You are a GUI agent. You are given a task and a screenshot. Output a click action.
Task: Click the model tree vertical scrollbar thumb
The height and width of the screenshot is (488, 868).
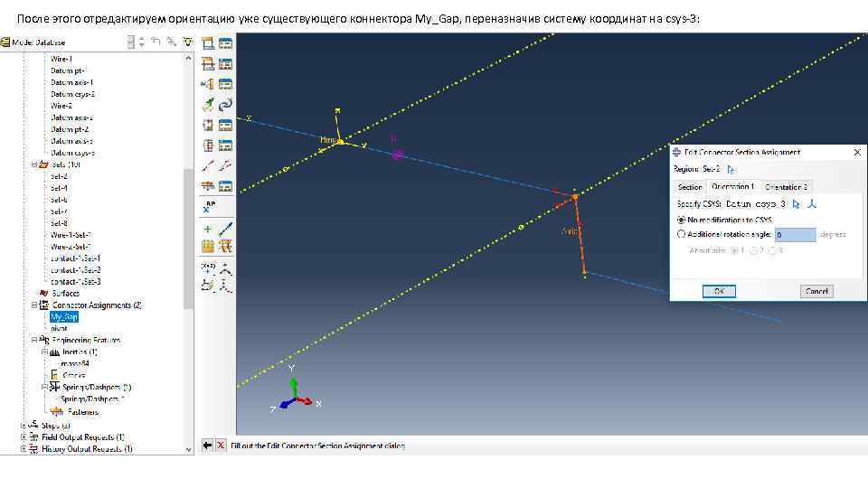(188, 238)
